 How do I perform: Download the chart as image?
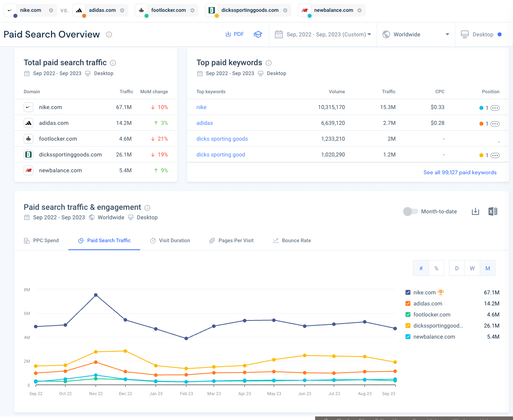point(475,211)
